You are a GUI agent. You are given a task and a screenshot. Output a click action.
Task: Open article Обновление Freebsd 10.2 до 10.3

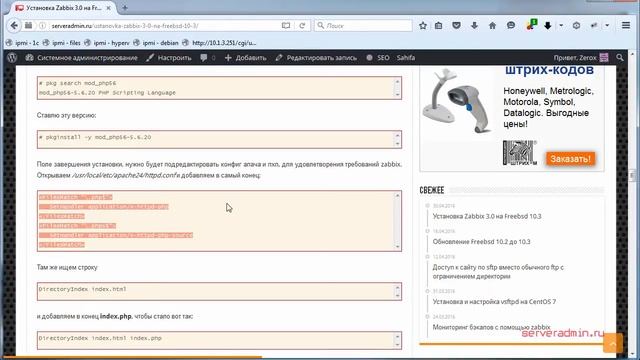pyautogui.click(x=481, y=242)
